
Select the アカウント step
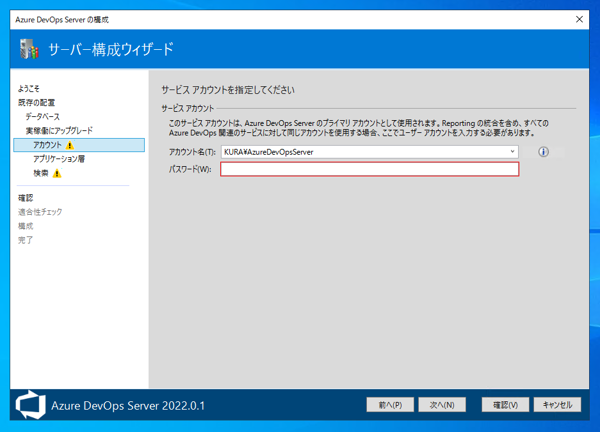[79, 145]
